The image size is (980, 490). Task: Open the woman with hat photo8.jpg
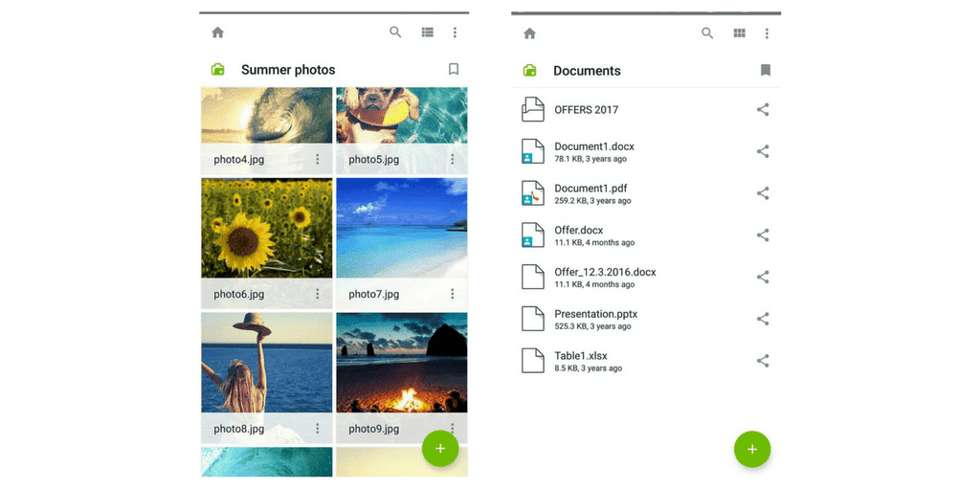coord(267,363)
